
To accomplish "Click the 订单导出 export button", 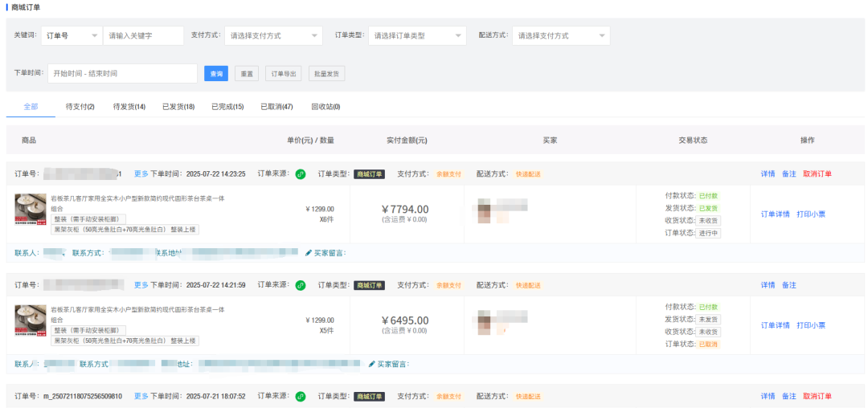I will (x=284, y=74).
